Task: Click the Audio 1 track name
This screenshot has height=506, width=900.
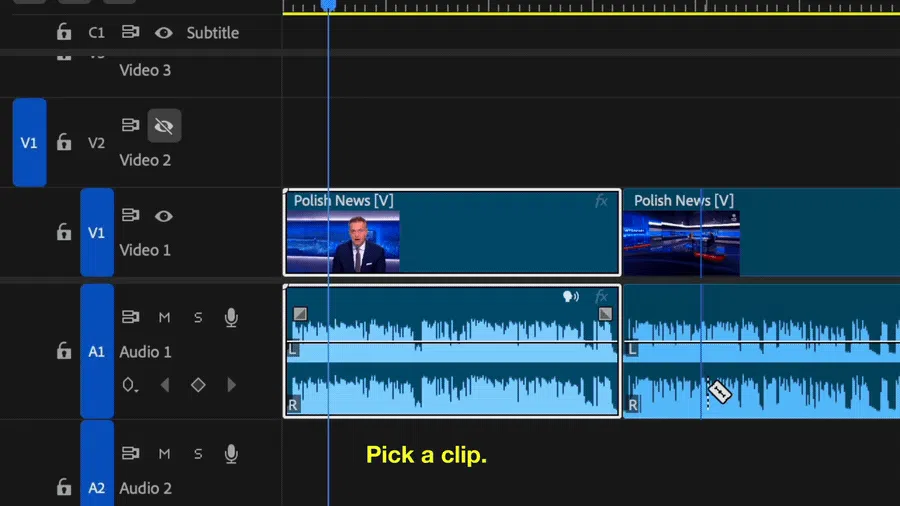Action: [x=145, y=352]
